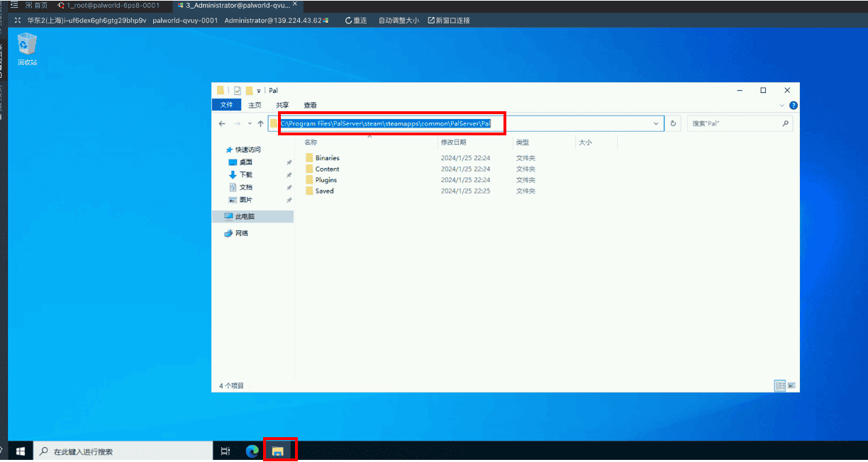Open Task View on the taskbar
Viewport: 868px width, 462px height.
225,451
